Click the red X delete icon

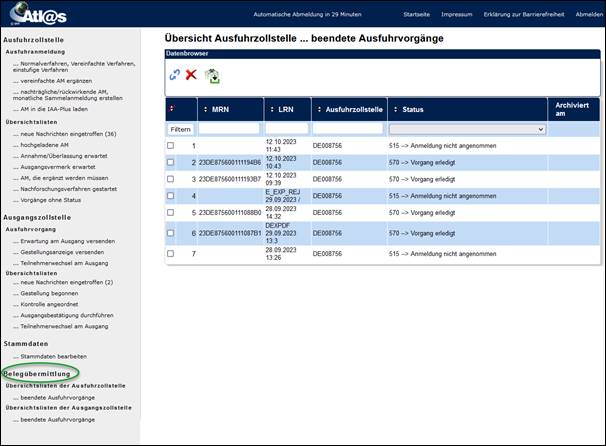click(x=191, y=75)
